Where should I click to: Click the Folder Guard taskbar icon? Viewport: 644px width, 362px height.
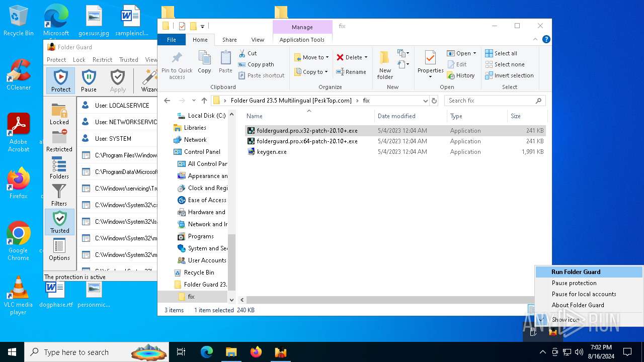(281, 352)
